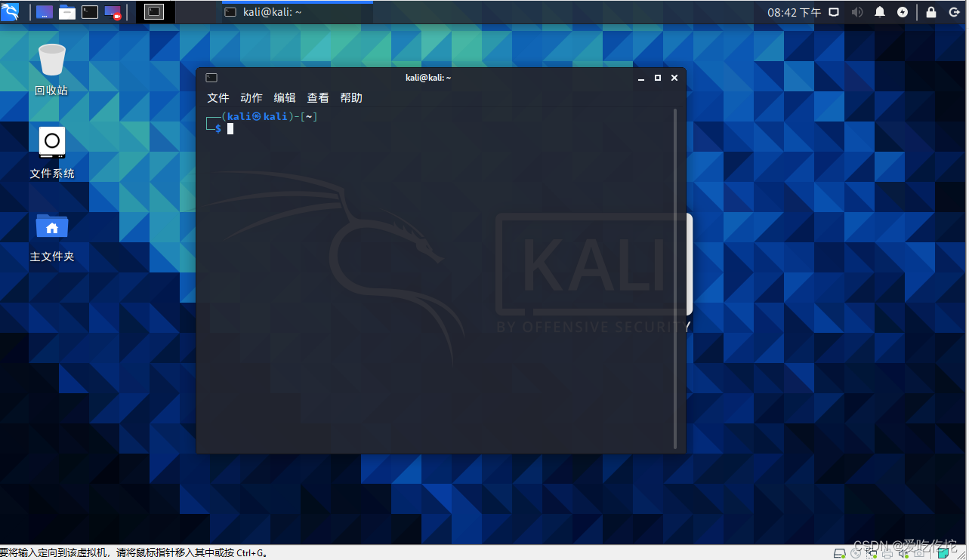Select the 回收站 trash desktop icon
Image resolution: width=969 pixels, height=560 pixels.
pyautogui.click(x=51, y=69)
